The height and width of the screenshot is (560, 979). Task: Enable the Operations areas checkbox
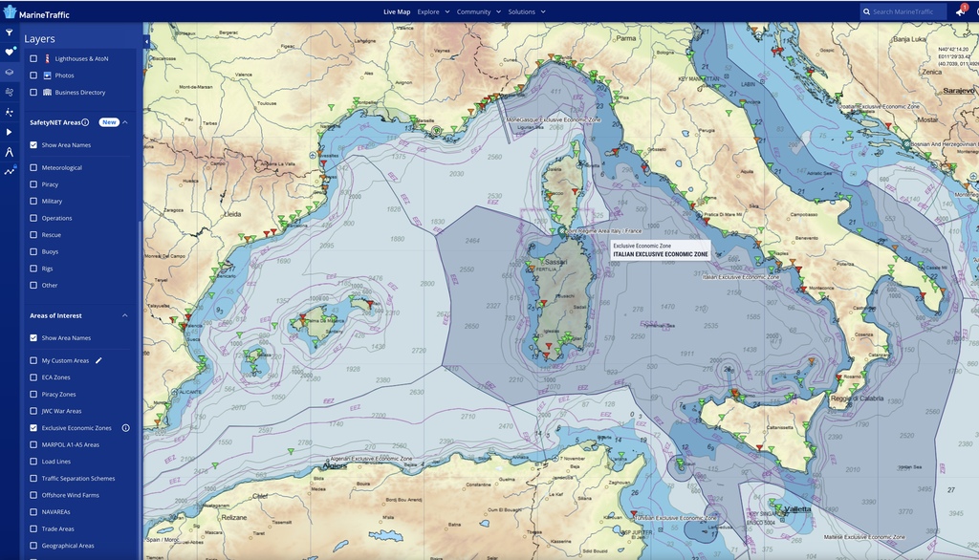click(33, 219)
